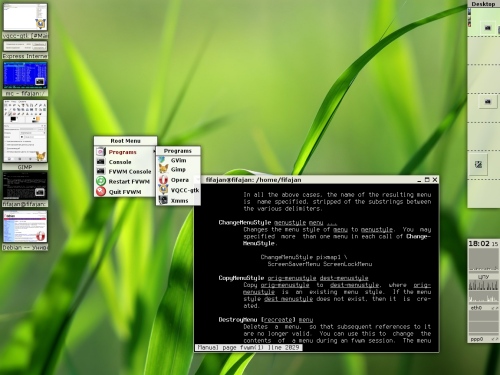Viewport: 500px width, 375px height.
Task: Click the ppp0 network monitor label
Action: point(477,339)
